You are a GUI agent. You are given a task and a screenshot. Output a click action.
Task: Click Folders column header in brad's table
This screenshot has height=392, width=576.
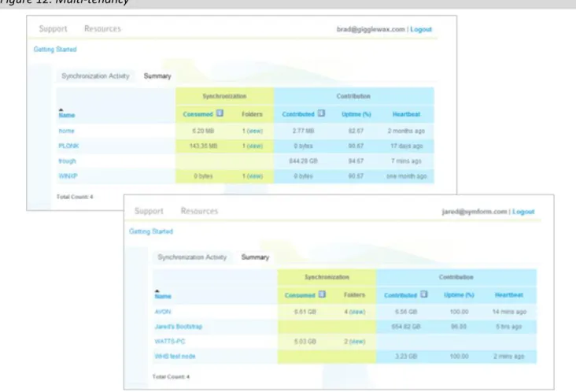point(252,114)
